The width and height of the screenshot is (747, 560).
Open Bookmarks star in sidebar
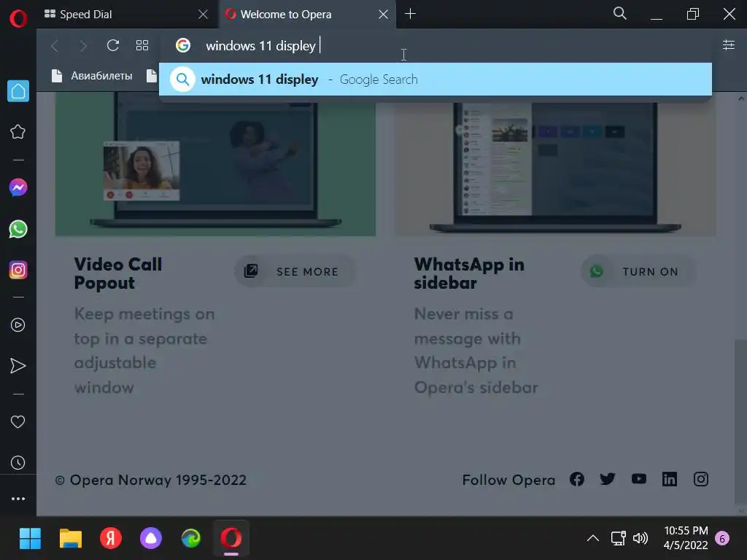pyautogui.click(x=18, y=132)
